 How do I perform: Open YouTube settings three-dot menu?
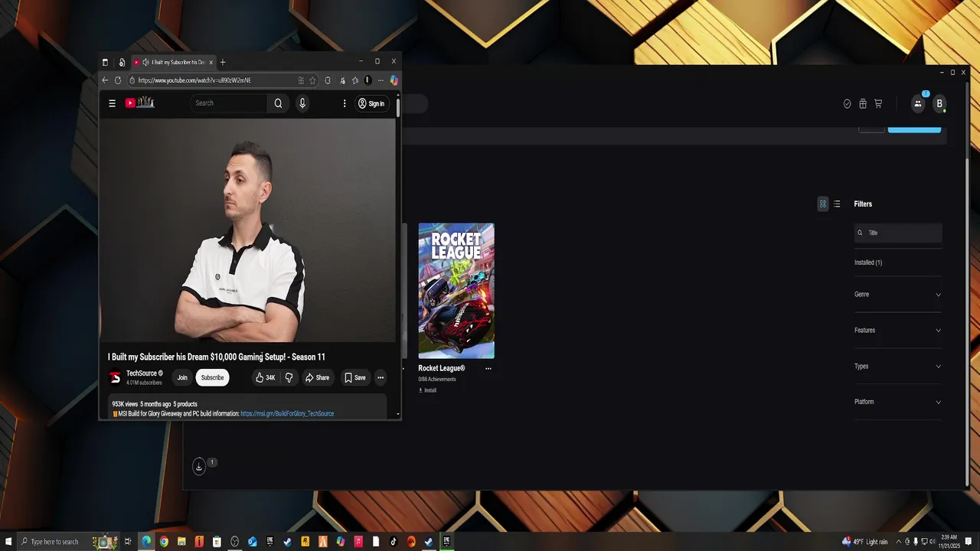coord(345,103)
